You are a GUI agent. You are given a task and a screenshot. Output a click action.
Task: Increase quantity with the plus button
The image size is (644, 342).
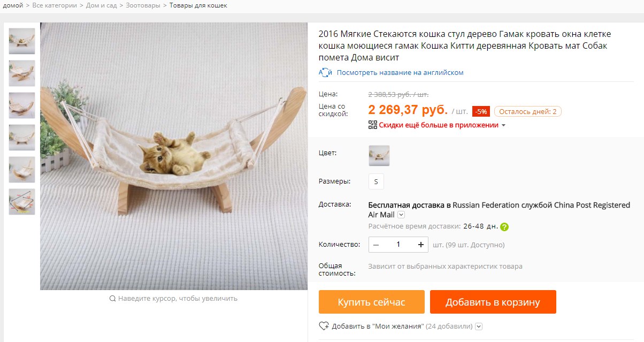pyautogui.click(x=421, y=245)
